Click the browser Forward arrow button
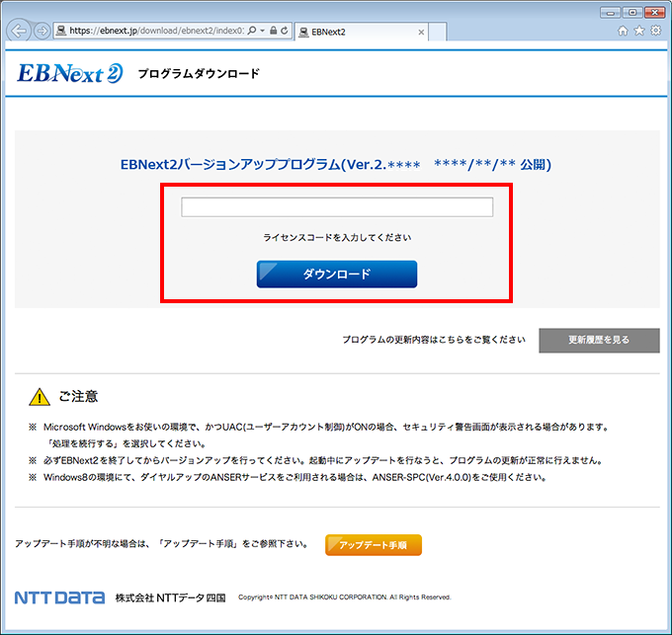 [42, 31]
